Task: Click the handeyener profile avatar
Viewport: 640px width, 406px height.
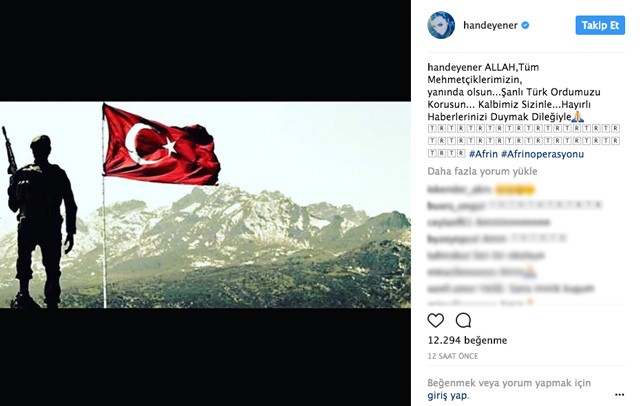Action: pyautogui.click(x=441, y=25)
